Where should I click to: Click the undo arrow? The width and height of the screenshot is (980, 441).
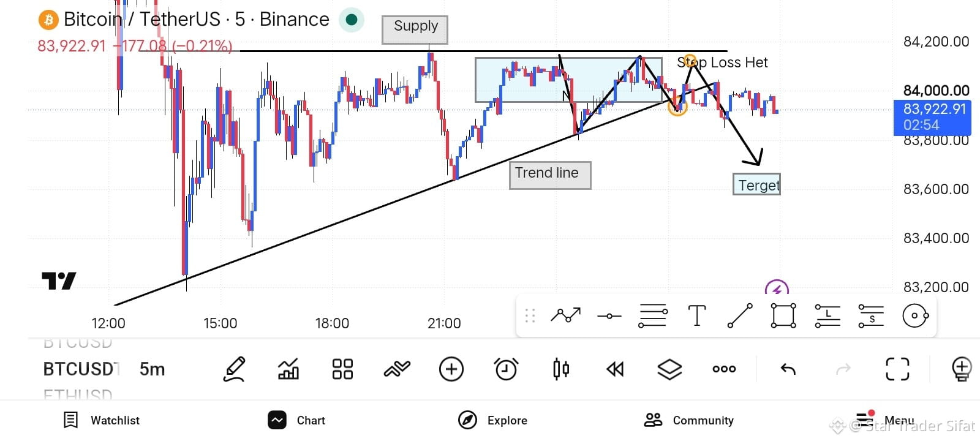point(788,369)
